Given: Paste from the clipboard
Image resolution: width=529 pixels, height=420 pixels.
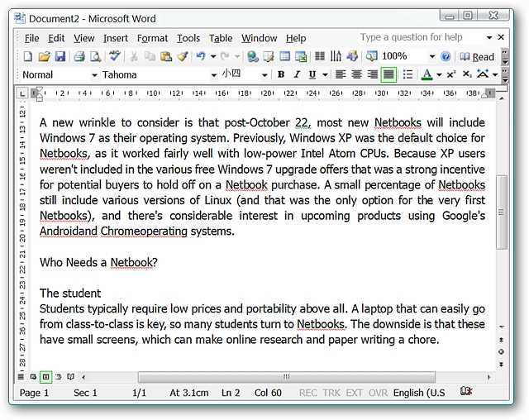Looking at the screenshot, I should pos(166,56).
